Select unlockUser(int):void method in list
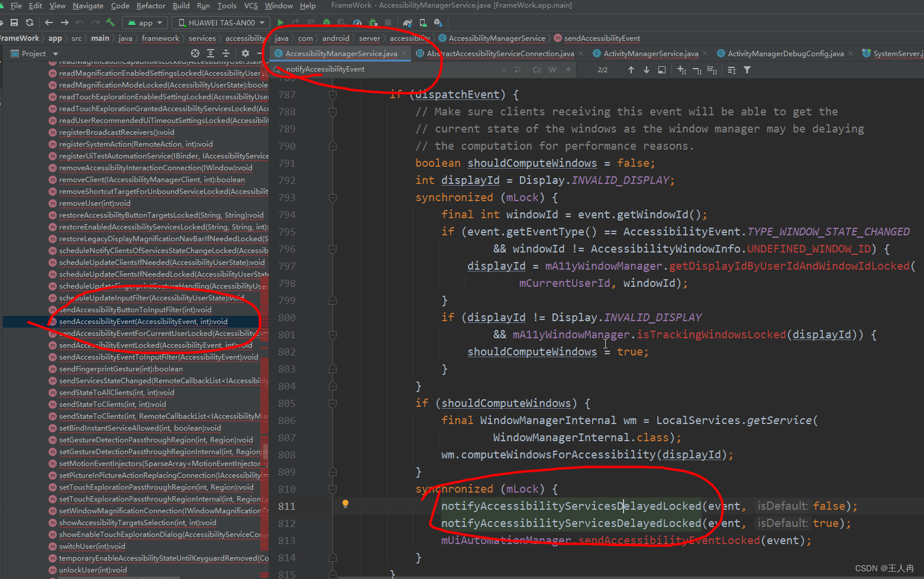 93,570
